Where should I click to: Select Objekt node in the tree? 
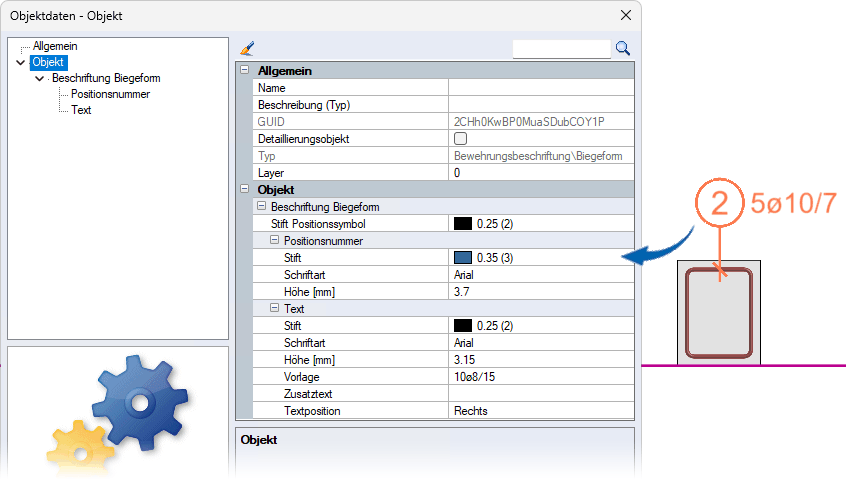pyautogui.click(x=48, y=62)
